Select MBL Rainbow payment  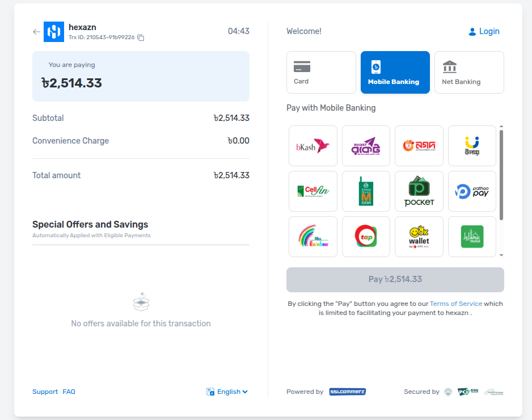tap(313, 237)
